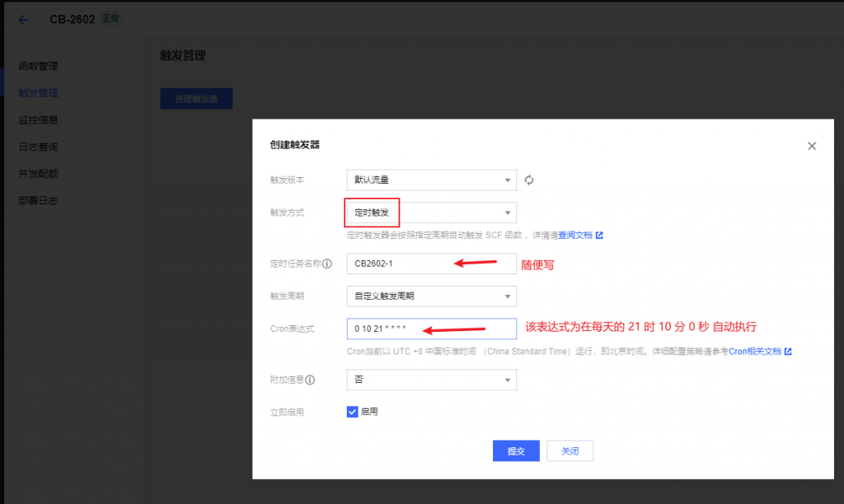Viewport: 844px width, 504px height.
Task: Click the 正常 status tag
Action: coord(111,19)
